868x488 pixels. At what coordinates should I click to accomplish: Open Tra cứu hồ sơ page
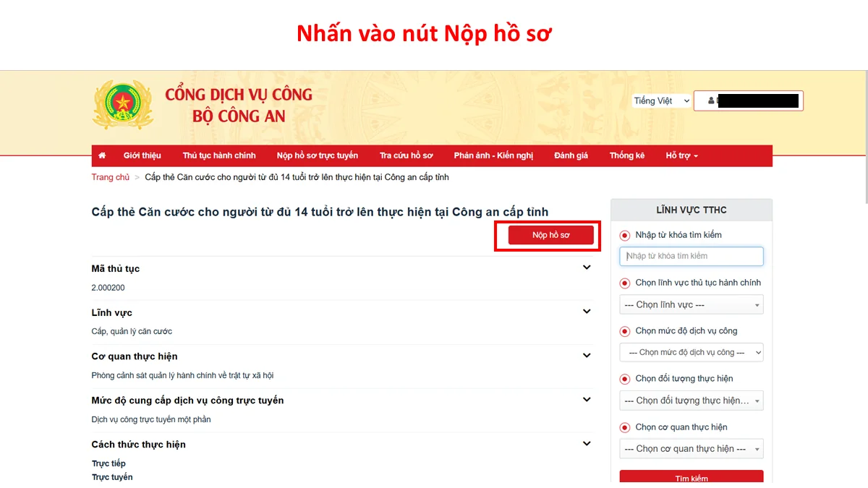(406, 155)
